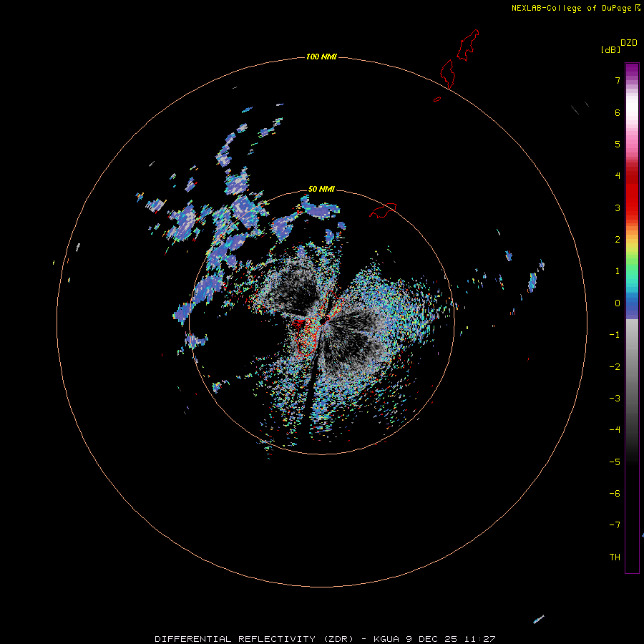This screenshot has width=644, height=644.
Task: Click the Differential Reflectivity (ZDR) caption
Action: pos(325,639)
